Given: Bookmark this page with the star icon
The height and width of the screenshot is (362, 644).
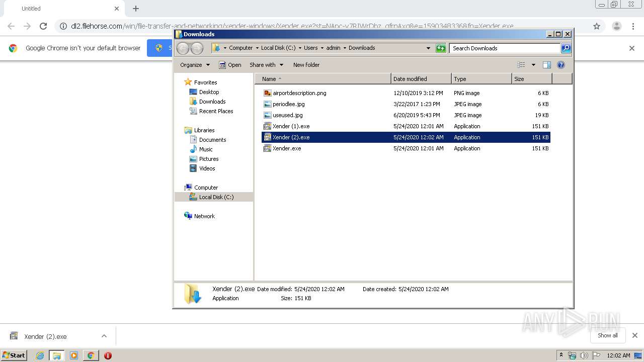Looking at the screenshot, I should pyautogui.click(x=597, y=26).
